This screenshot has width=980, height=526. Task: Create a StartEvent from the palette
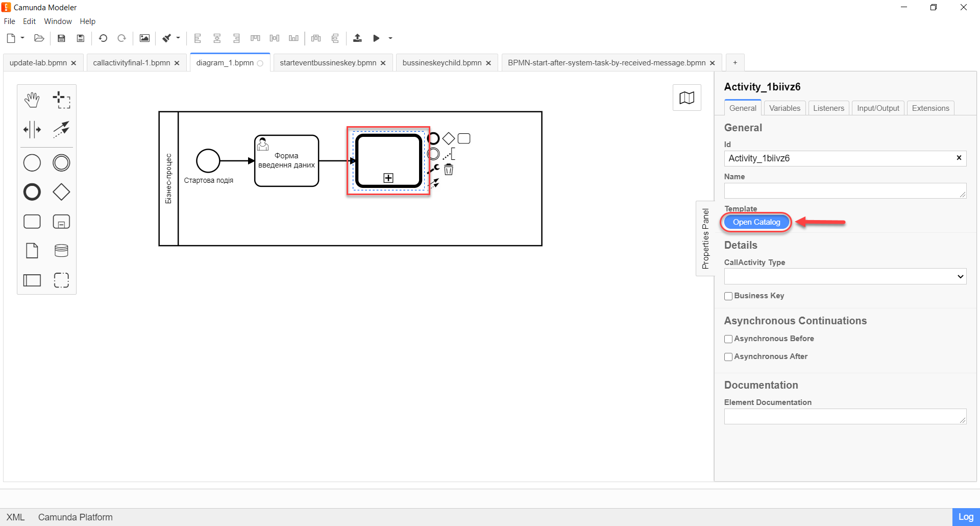click(x=32, y=163)
